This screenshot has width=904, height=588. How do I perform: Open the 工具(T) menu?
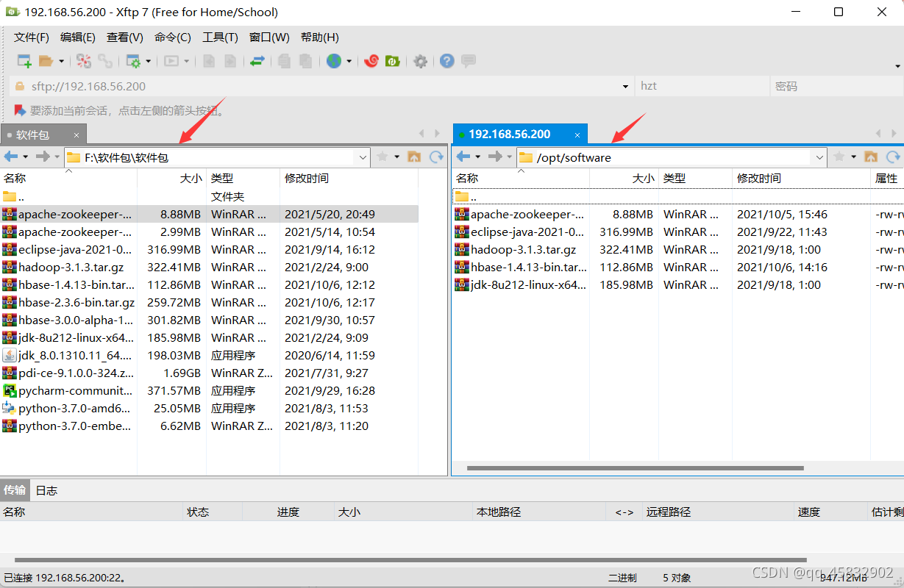pyautogui.click(x=221, y=37)
